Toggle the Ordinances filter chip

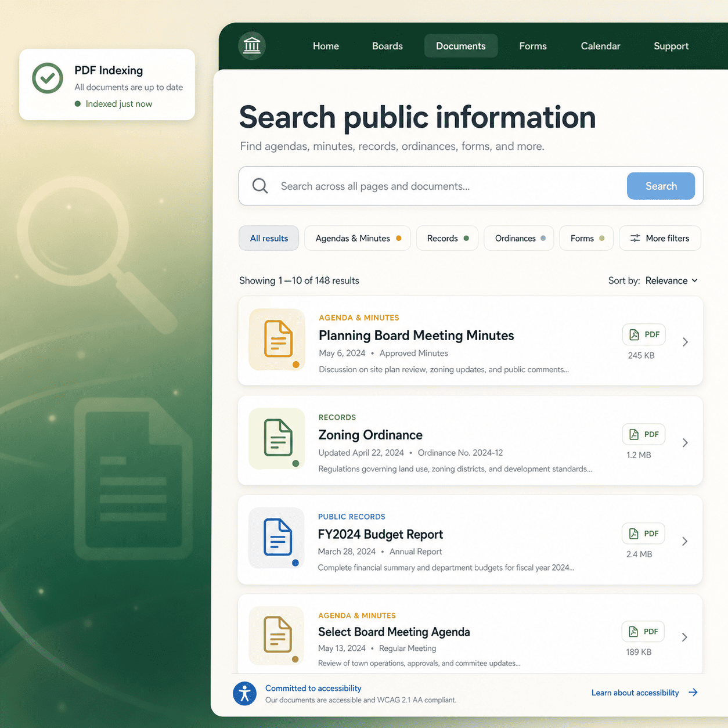[519, 239]
